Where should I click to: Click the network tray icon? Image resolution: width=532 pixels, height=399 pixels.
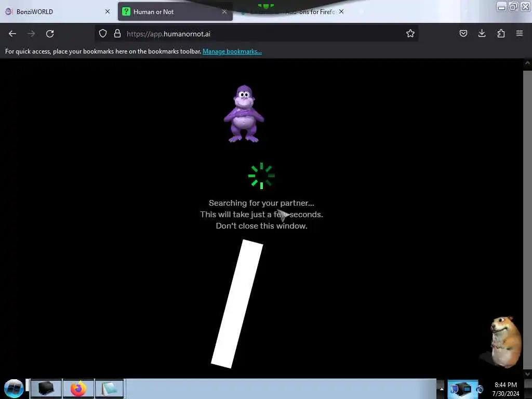coord(462,389)
